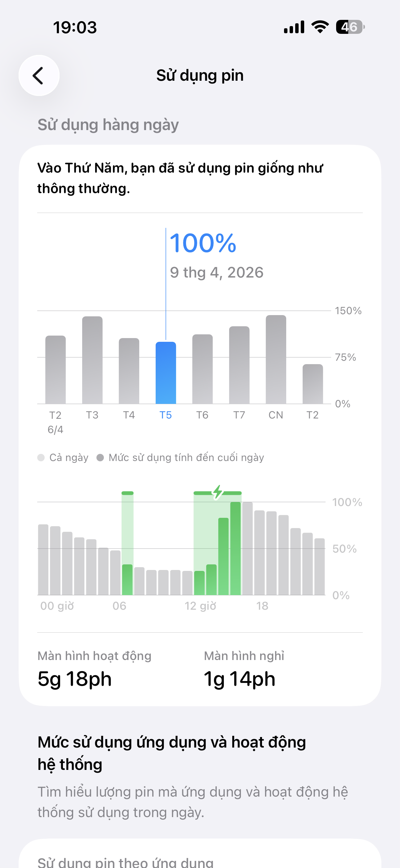Select the T6 day label
Viewport: 400px width, 868px height.
(202, 415)
